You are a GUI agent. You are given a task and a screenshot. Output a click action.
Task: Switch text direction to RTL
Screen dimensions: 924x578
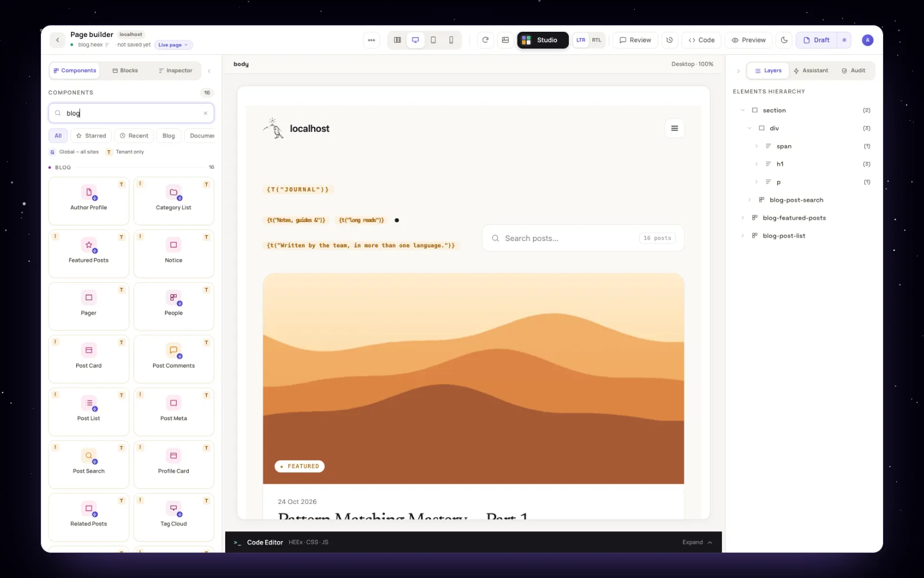[597, 40]
